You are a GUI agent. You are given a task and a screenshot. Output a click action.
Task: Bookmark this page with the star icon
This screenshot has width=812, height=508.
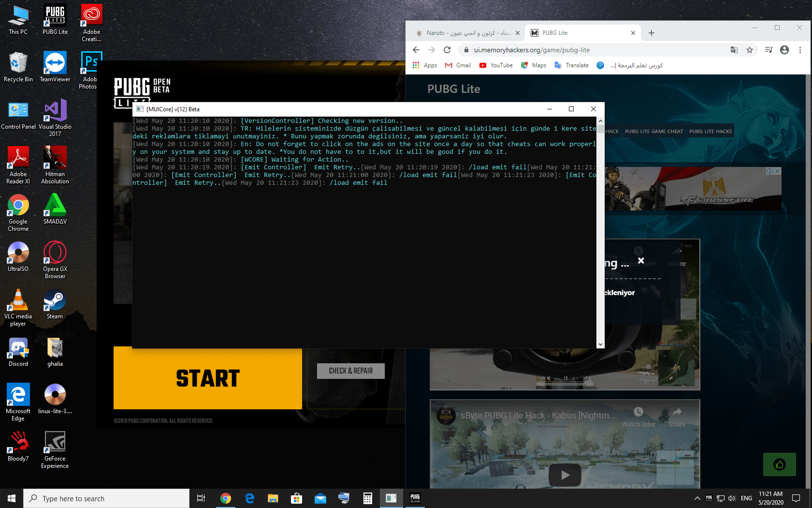point(750,50)
